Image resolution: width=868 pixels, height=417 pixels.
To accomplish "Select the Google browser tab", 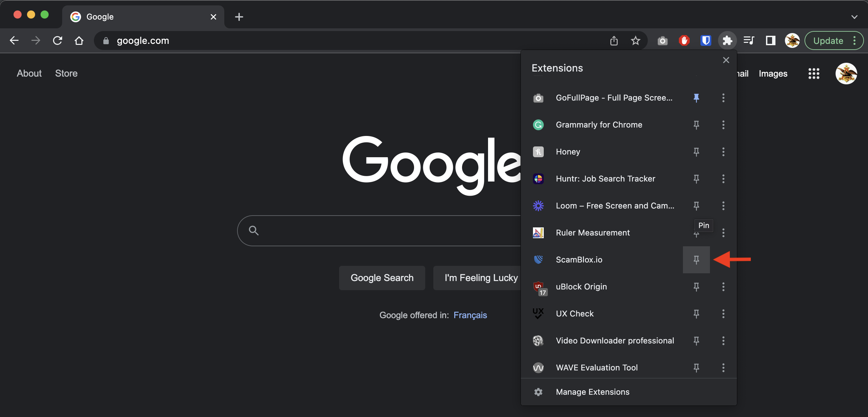I will pos(143,17).
